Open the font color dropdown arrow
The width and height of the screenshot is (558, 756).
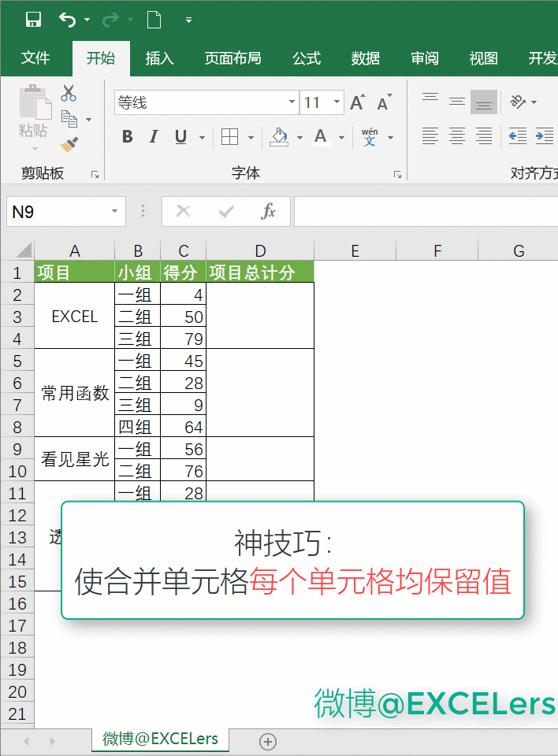coord(341,137)
